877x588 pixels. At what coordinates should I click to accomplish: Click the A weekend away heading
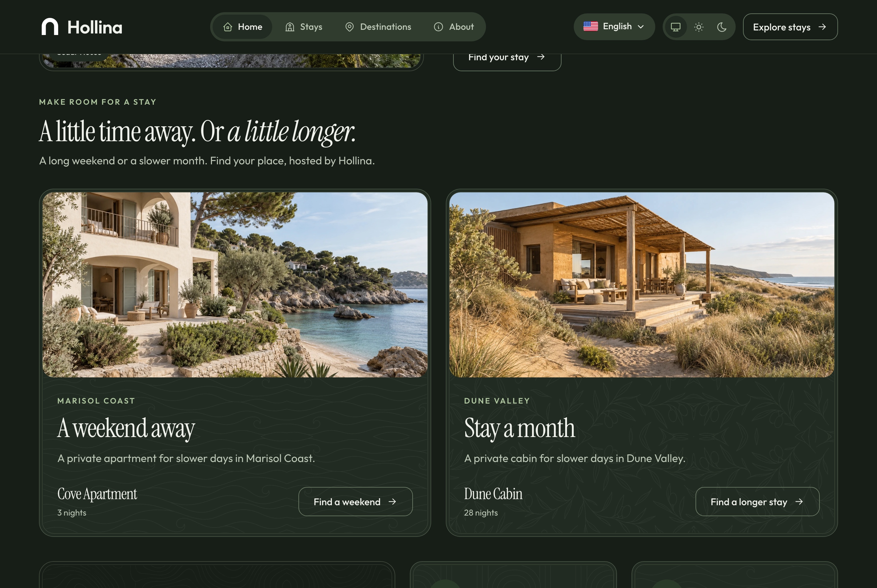coord(126,428)
